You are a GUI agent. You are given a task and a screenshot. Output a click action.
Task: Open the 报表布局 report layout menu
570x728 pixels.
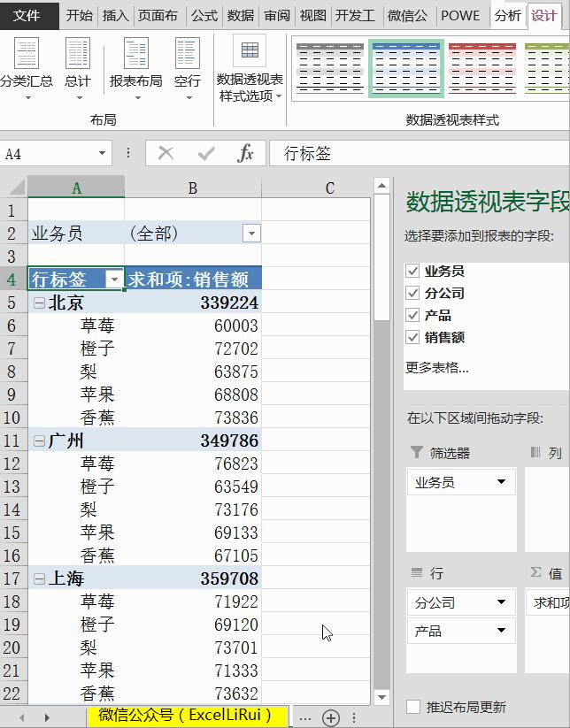(x=136, y=69)
